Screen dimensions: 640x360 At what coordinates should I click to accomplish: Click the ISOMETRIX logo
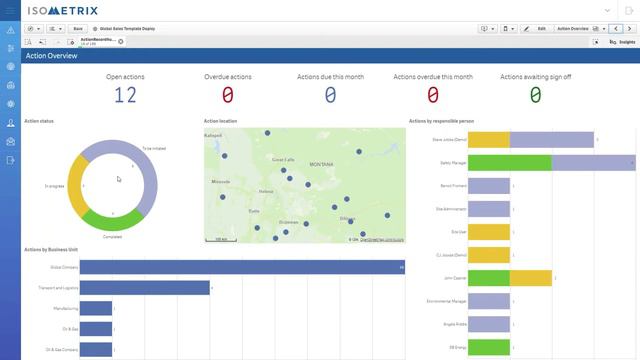coord(63,11)
